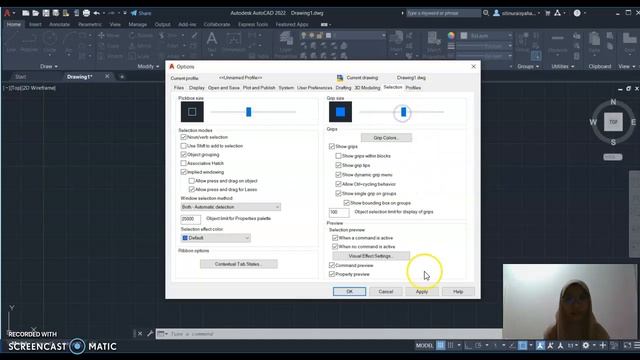
Task: Click the Undo arrow icon in title bar
Action: pos(96,13)
